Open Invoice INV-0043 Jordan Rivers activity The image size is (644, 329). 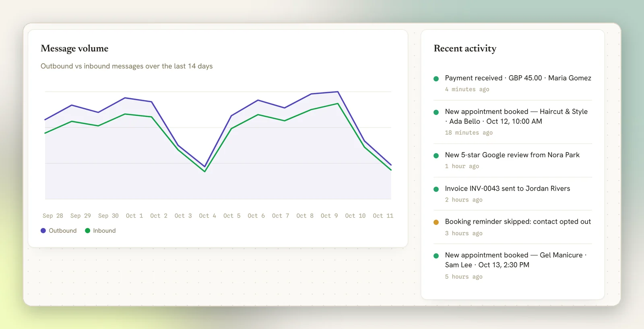tap(513, 194)
